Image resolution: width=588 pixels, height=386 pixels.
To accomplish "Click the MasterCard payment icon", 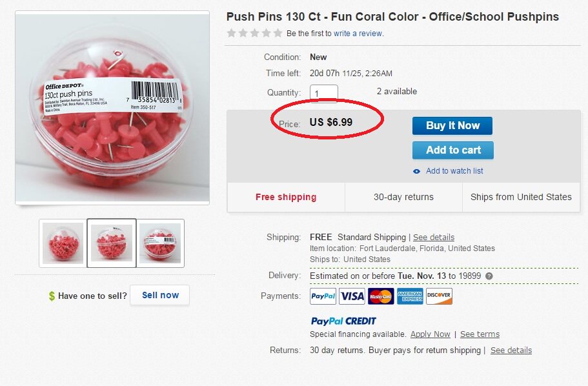I will click(381, 296).
